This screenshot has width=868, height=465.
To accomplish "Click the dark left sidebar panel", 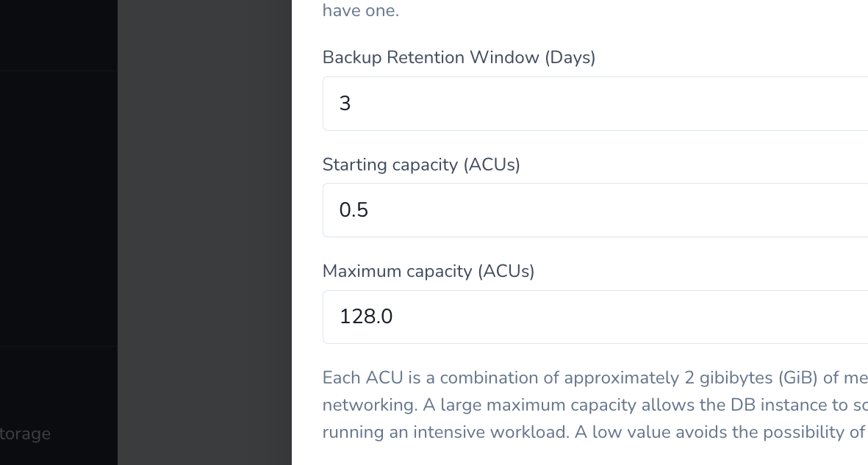I will point(59,220).
